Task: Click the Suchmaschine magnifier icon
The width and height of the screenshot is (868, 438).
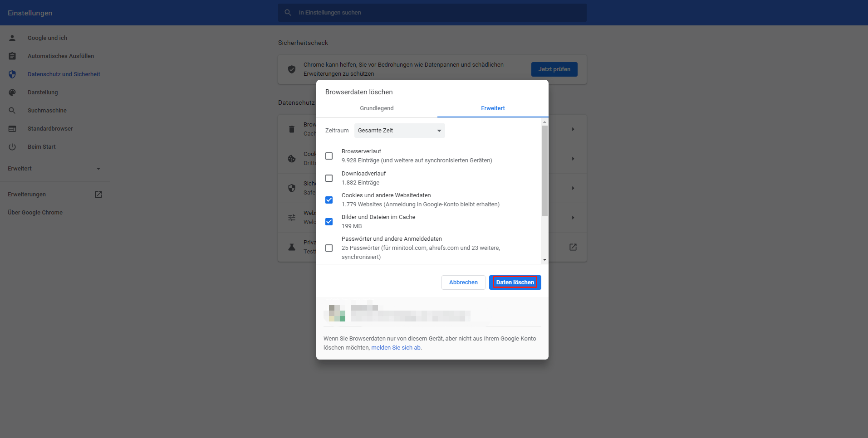Action: (12, 111)
